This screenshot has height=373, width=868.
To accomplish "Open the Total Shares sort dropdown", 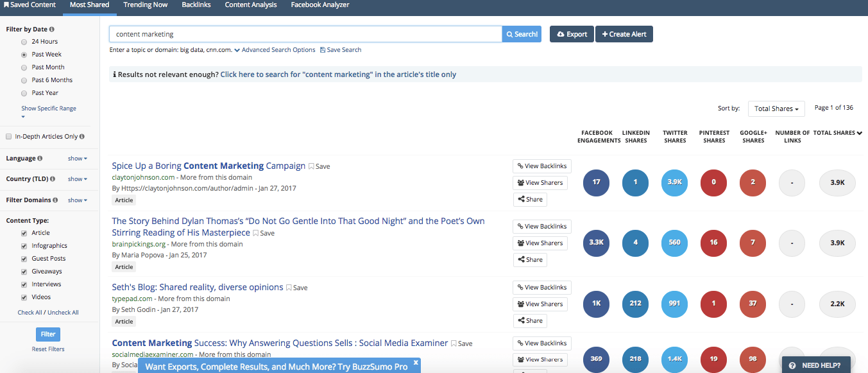I will point(776,108).
